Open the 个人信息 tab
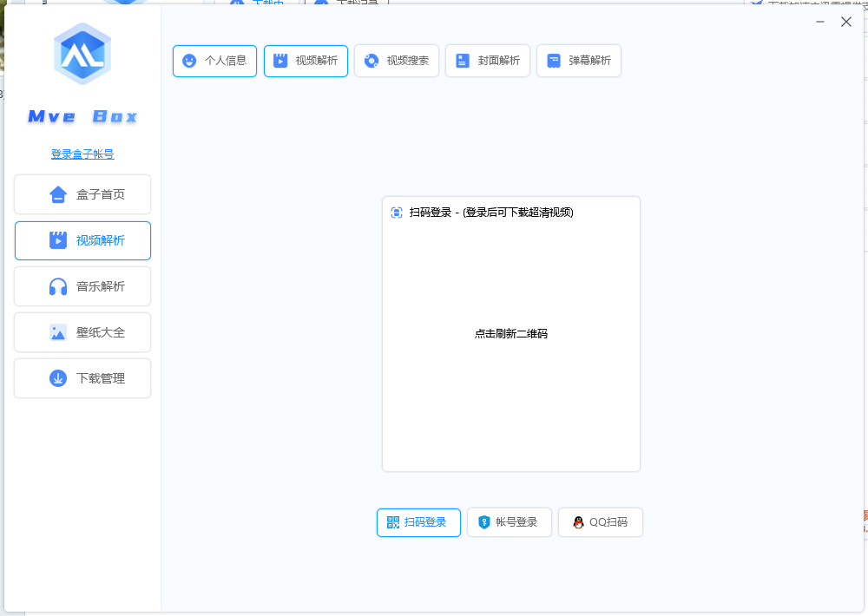Viewport: 868px width, 616px height. (x=214, y=61)
